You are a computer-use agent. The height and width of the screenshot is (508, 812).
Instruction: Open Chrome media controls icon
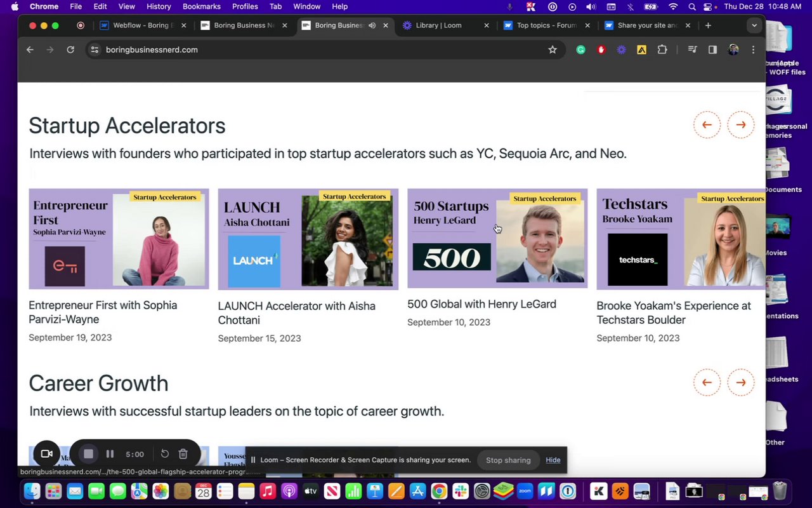point(692,50)
